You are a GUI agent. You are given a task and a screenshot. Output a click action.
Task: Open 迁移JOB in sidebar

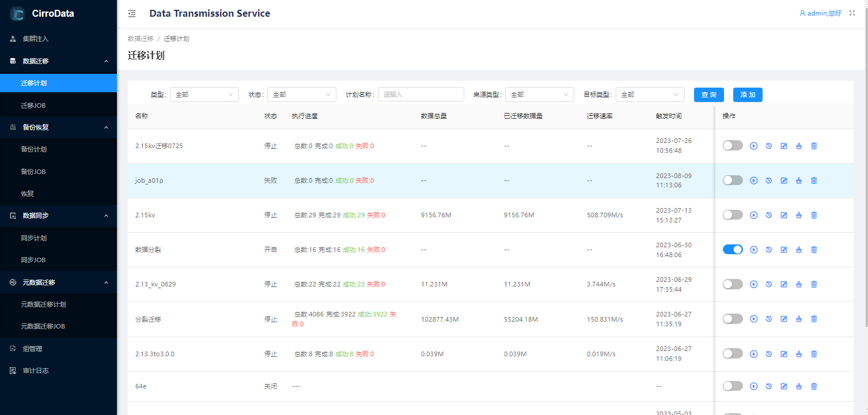click(x=58, y=105)
